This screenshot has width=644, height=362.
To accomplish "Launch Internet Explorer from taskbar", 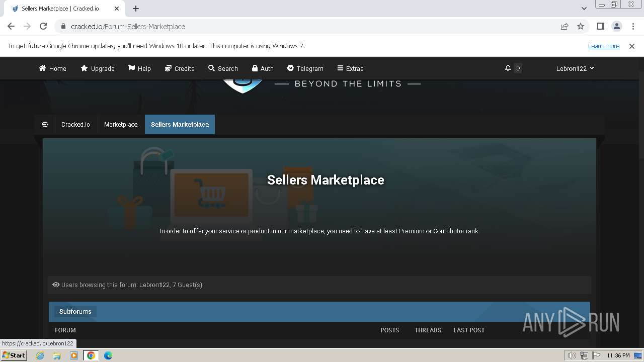I will tap(40, 355).
